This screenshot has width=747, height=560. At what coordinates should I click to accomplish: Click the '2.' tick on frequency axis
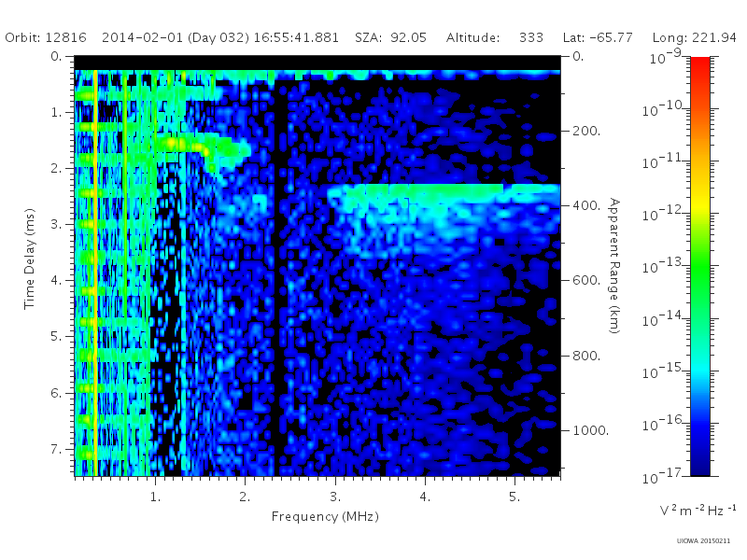click(x=245, y=497)
